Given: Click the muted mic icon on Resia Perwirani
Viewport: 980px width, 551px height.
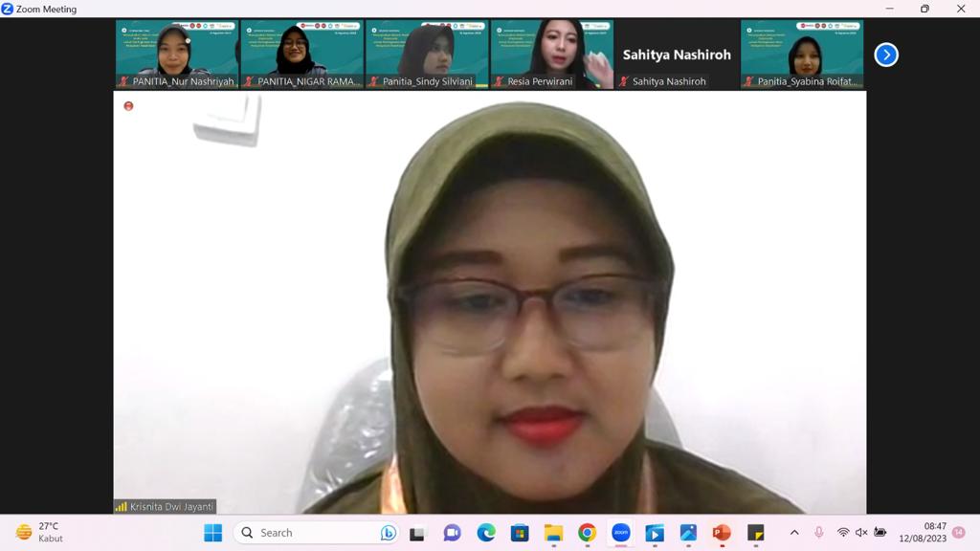Looking at the screenshot, I should 498,82.
